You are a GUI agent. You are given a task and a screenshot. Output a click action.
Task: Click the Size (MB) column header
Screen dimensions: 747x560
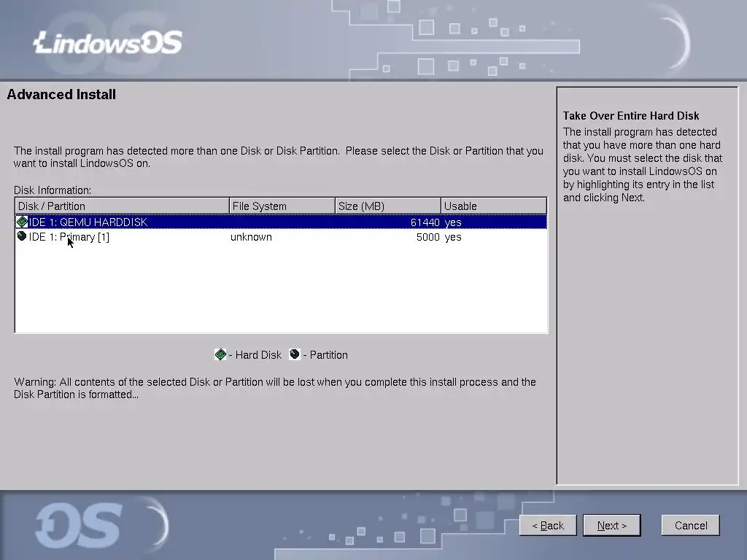(388, 206)
